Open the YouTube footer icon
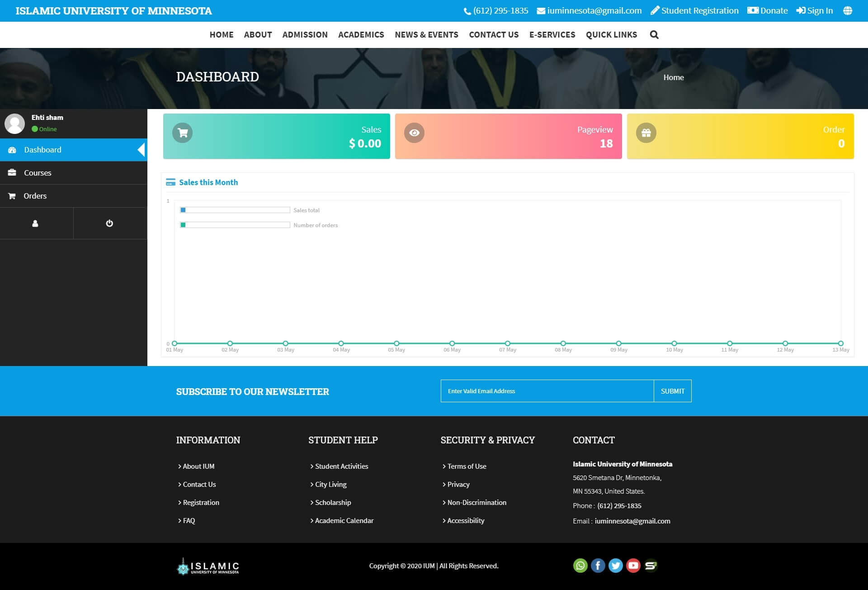The image size is (868, 590). pyautogui.click(x=633, y=566)
